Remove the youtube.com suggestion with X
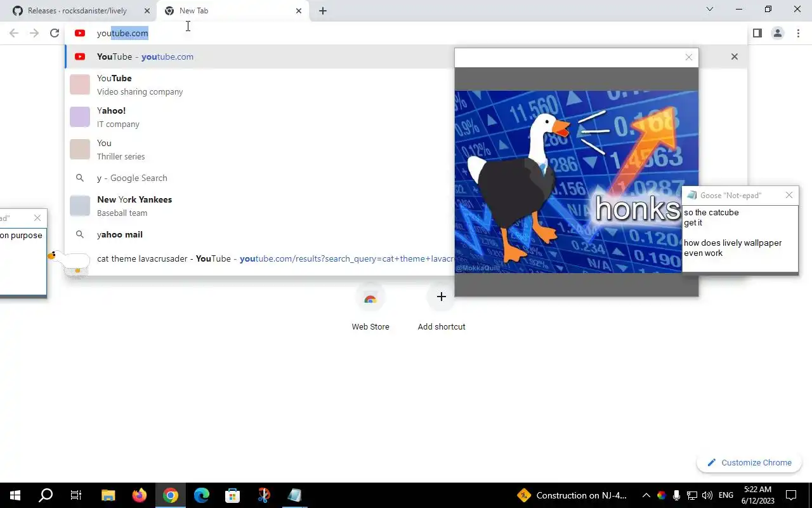812x508 pixels. coord(734,57)
